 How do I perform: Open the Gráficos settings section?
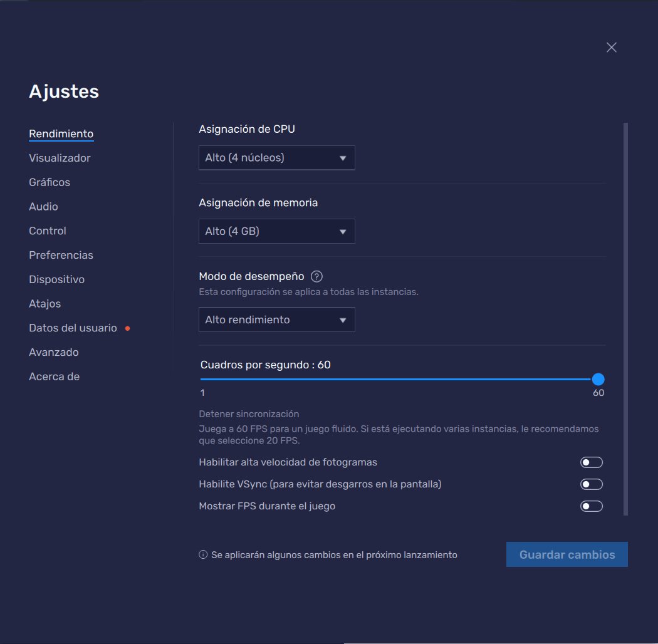[x=50, y=182]
